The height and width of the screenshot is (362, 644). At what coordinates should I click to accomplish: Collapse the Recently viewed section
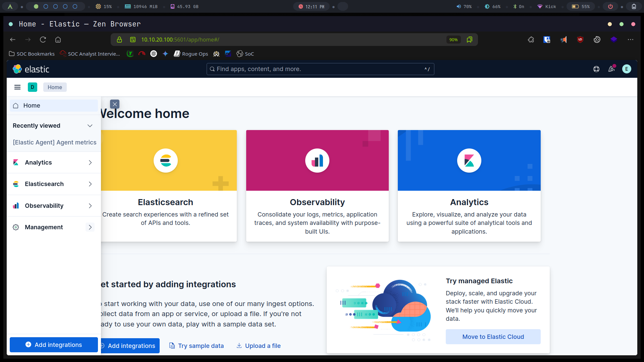point(90,126)
